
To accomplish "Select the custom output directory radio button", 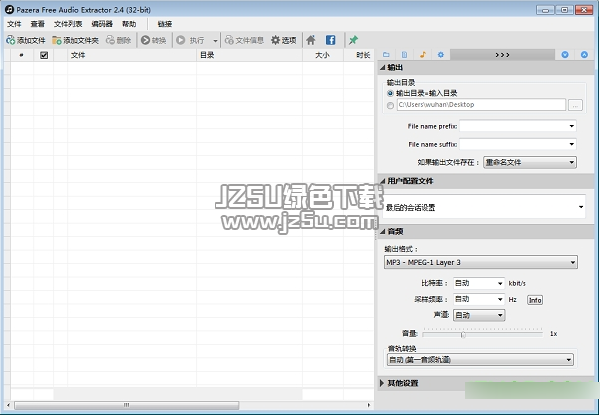I will coord(390,105).
